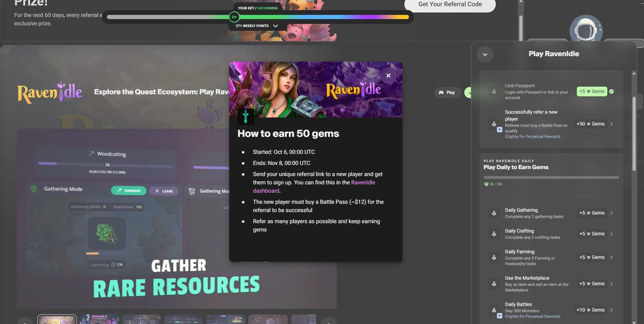Click the Daily Farming quest icon
The image size is (644, 324).
point(493,258)
